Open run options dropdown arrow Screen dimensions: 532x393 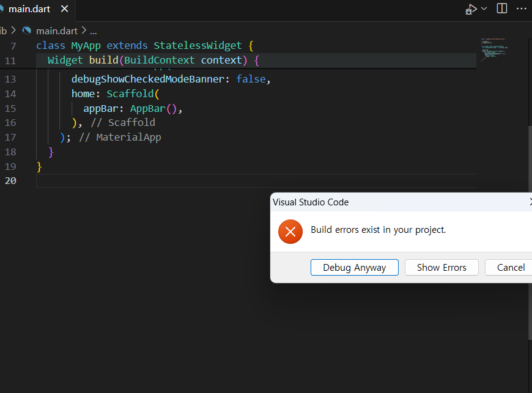[x=484, y=9]
